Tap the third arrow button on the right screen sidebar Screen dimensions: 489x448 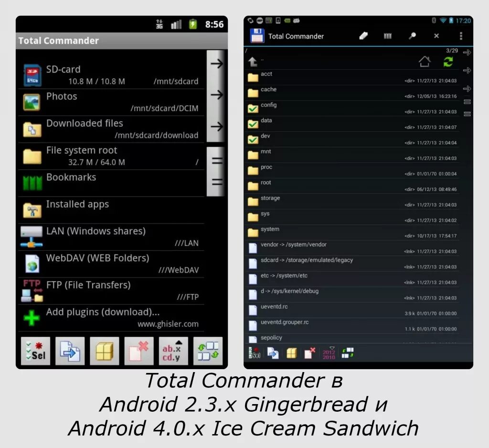coord(467,89)
